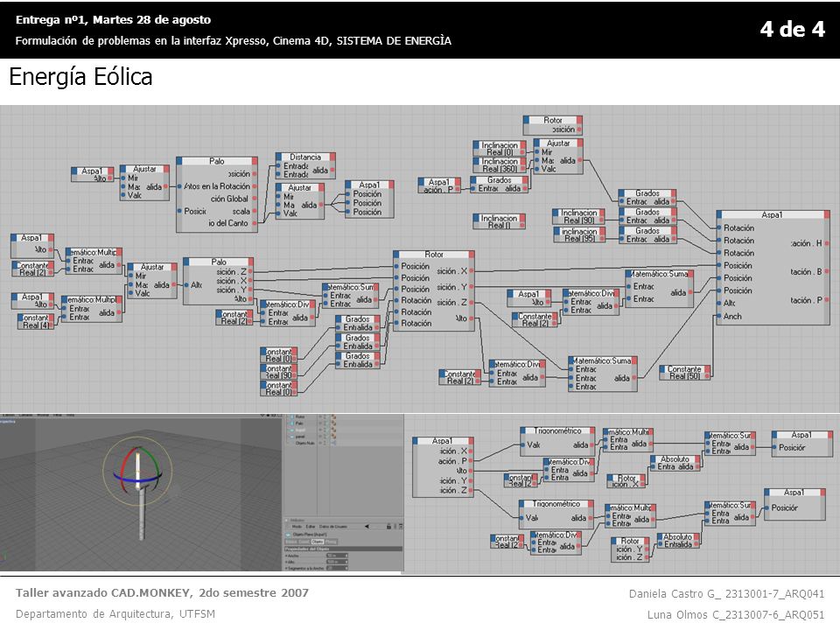
Task: Click the 'tación . H' output port on Aspa1
Action: coord(827,243)
